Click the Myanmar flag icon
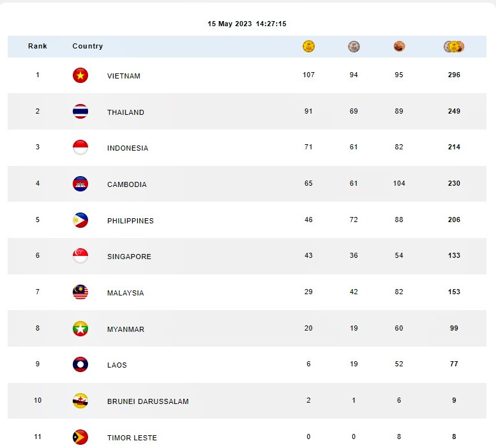The image size is (496, 448). point(80,329)
